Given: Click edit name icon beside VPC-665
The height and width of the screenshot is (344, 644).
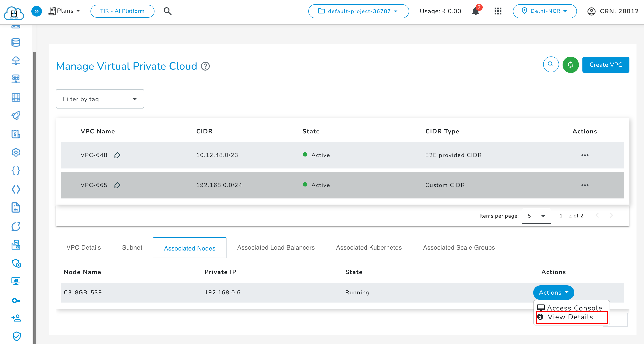Looking at the screenshot, I should [117, 185].
